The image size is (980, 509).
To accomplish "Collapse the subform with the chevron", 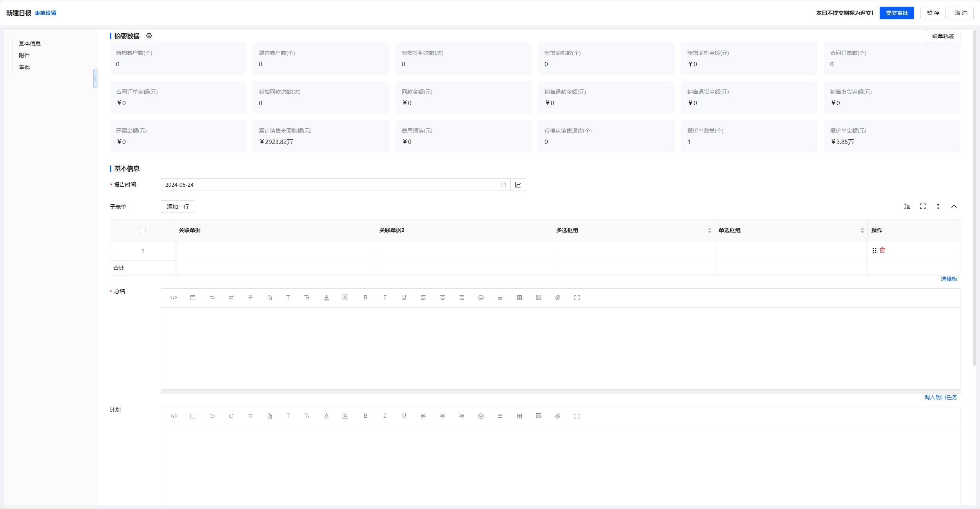I will coord(954,206).
